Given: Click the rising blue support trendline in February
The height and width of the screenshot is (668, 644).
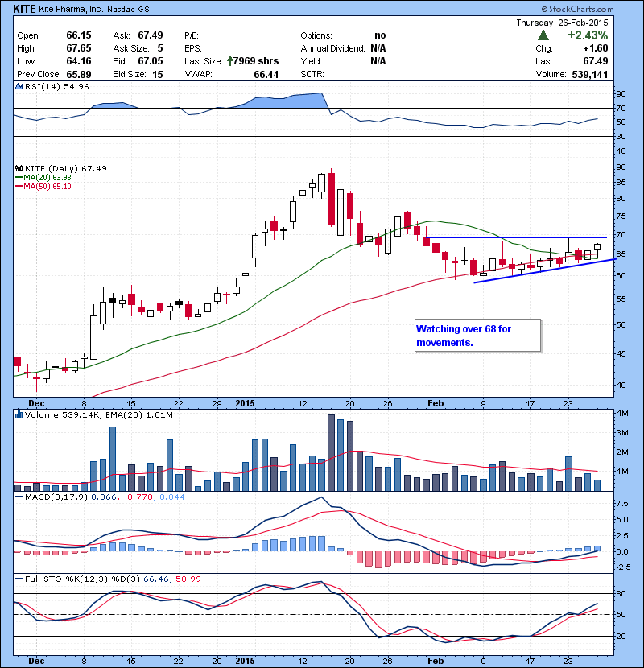Looking at the screenshot, I should [x=545, y=270].
